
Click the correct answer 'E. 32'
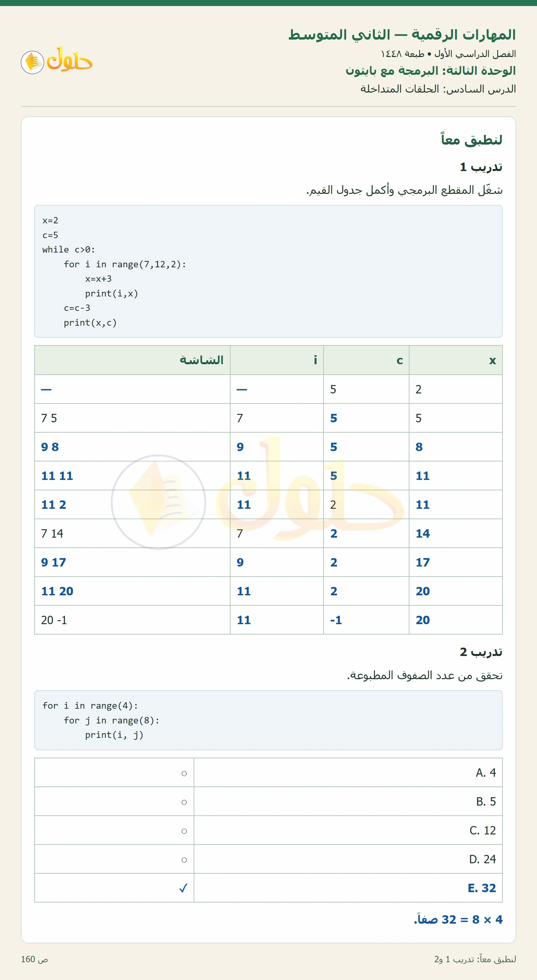click(482, 888)
